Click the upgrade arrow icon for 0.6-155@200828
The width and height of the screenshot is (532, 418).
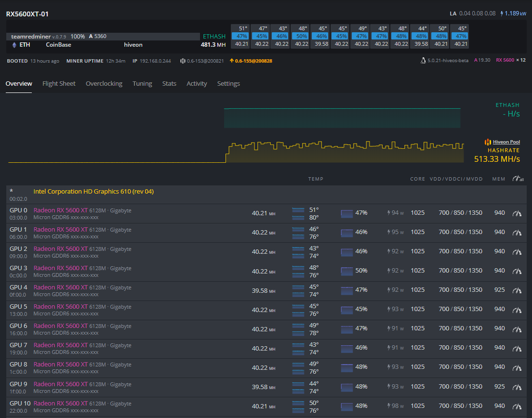point(232,61)
